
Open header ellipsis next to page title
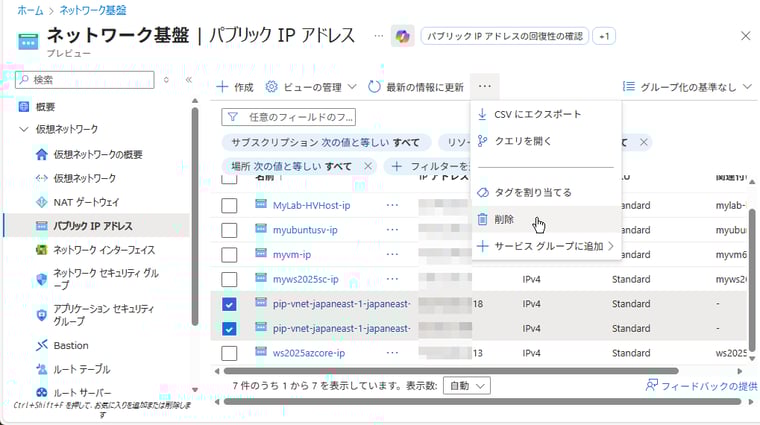[x=379, y=36]
